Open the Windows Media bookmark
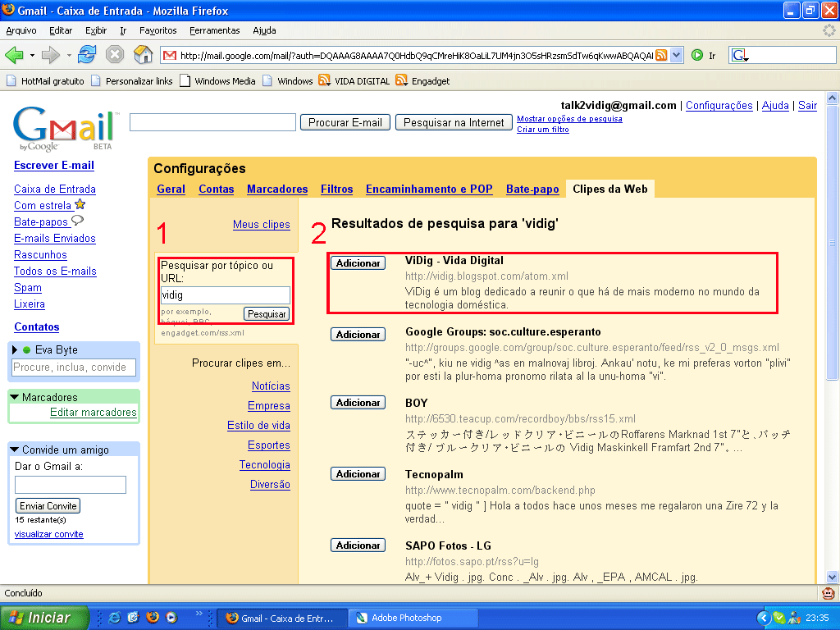This screenshot has height=630, width=840. [x=217, y=81]
